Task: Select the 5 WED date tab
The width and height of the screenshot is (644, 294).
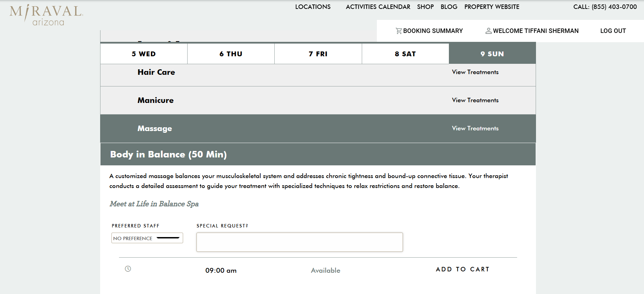Action: 144,54
